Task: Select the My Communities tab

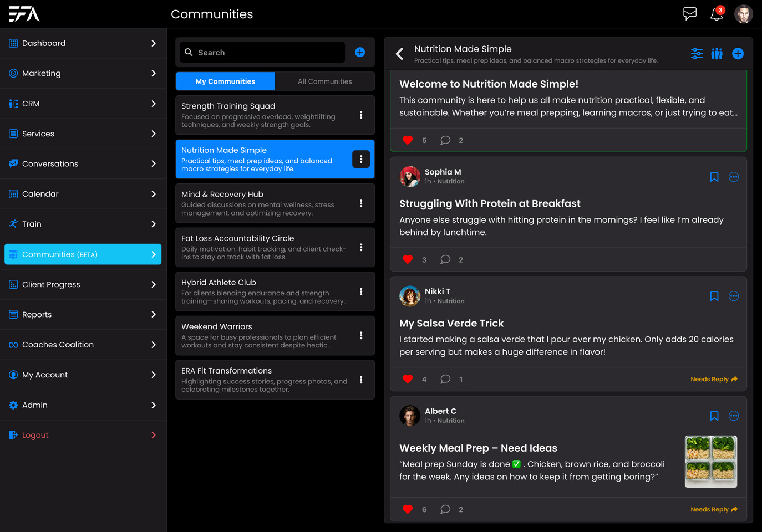Action: coord(225,81)
